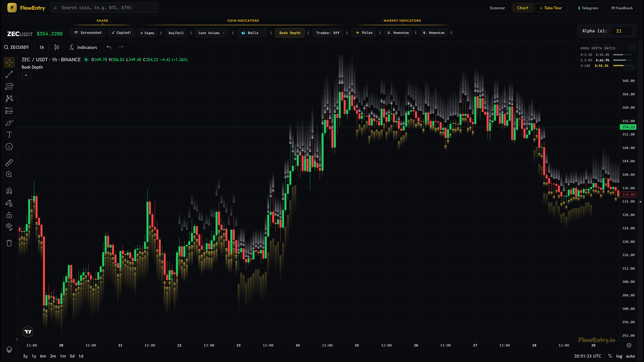This screenshot has width=644, height=362.
Task: Activate the zoom in tool
Action: [9, 175]
